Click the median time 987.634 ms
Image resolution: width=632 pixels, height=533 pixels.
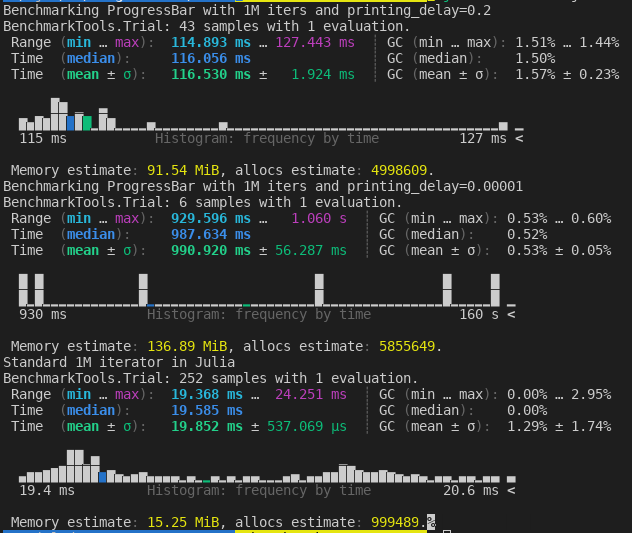(x=211, y=235)
